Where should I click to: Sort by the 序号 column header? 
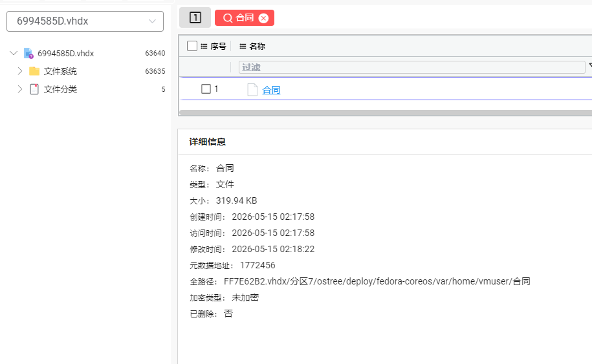[218, 46]
